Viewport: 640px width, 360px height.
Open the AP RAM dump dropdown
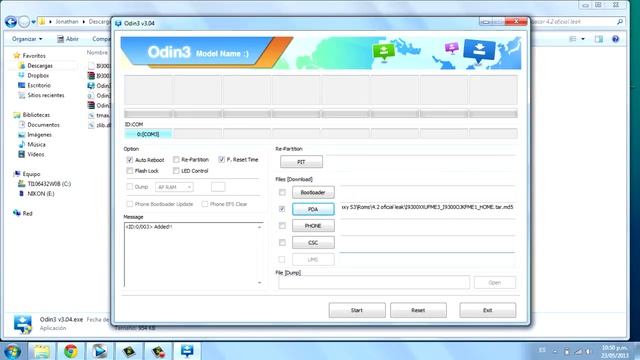174,187
